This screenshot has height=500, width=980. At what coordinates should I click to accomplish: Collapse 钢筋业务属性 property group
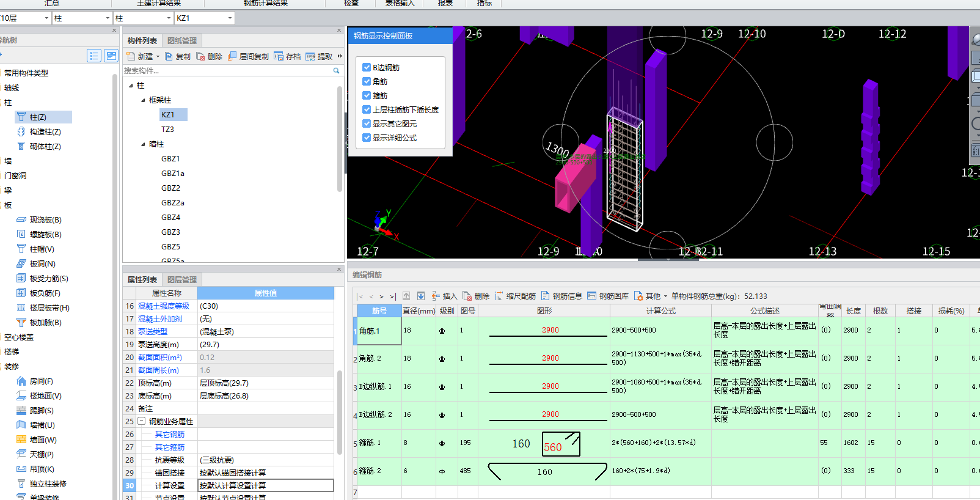[141, 421]
